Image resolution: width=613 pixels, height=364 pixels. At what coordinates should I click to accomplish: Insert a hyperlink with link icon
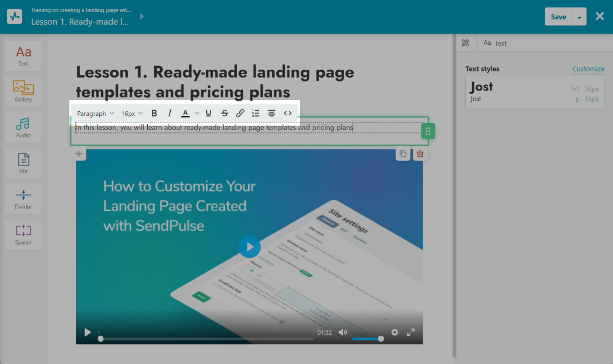click(x=240, y=114)
